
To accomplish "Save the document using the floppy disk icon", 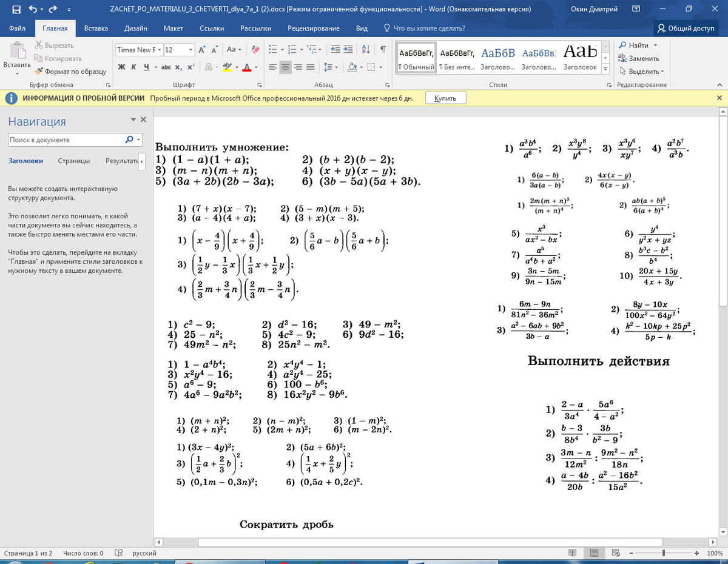I will pos(16,10).
